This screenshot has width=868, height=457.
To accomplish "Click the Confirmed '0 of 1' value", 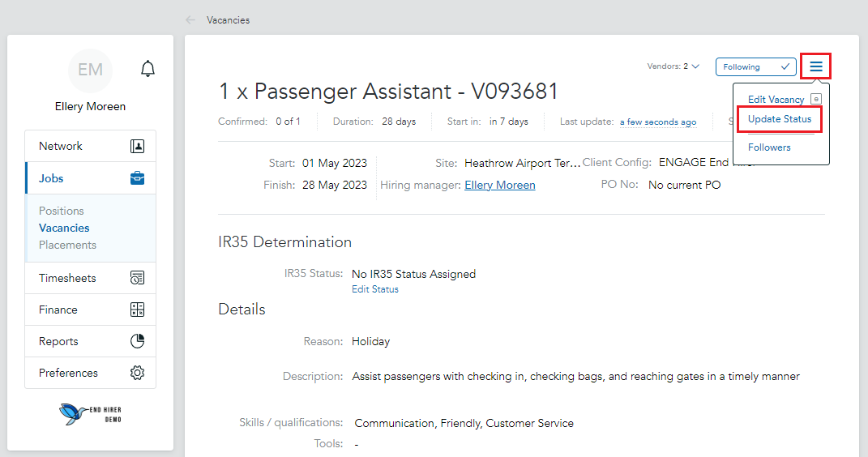I will point(288,122).
